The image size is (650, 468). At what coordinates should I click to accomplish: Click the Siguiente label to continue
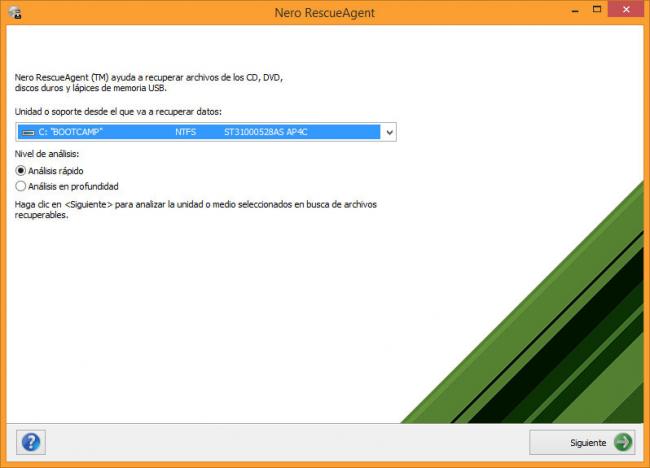[x=588, y=443]
